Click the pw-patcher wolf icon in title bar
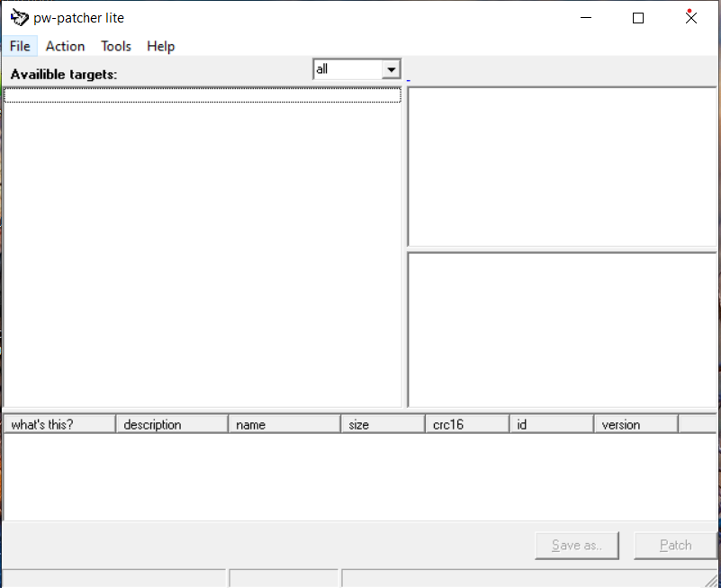The height and width of the screenshot is (588, 721). pos(19,16)
